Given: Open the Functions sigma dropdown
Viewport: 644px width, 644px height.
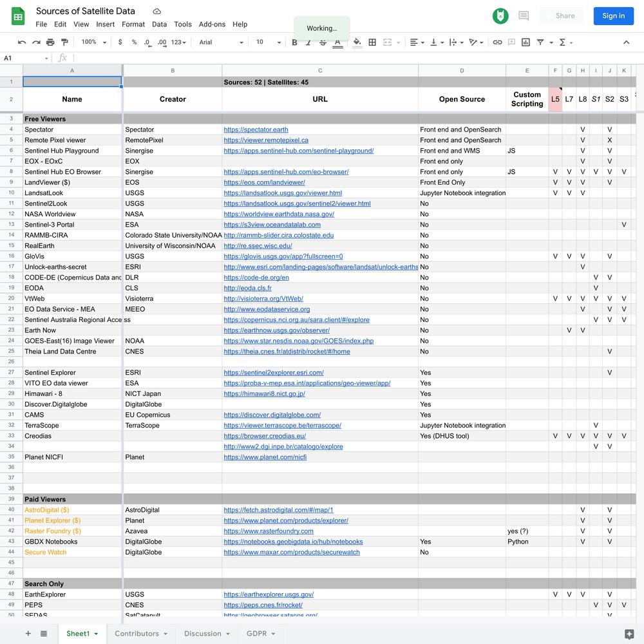Looking at the screenshot, I should point(565,43).
